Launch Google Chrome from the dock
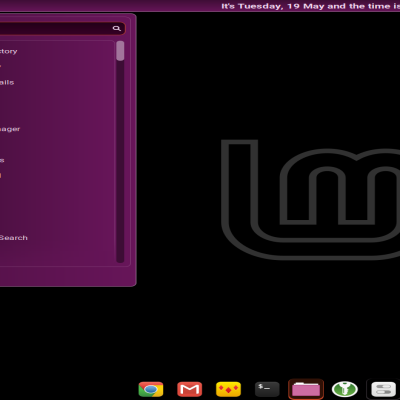This screenshot has height=400, width=400. coord(151,389)
